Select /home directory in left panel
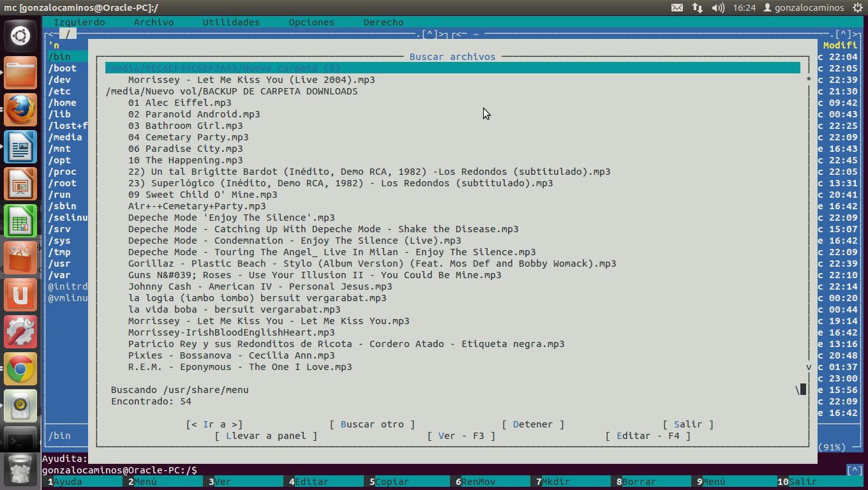868x490 pixels. [63, 103]
